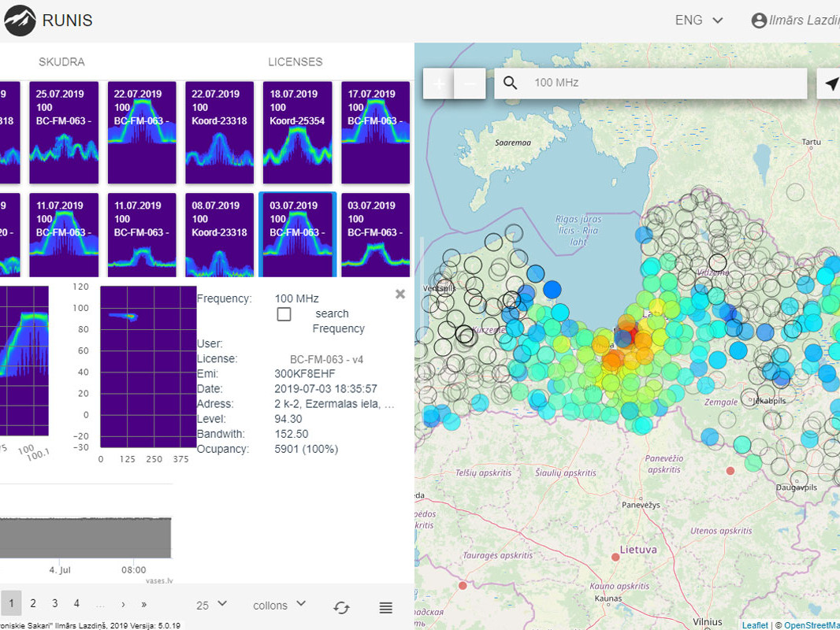The height and width of the screenshot is (630, 840).
Task: Open the ENG language dropdown
Action: tap(699, 20)
